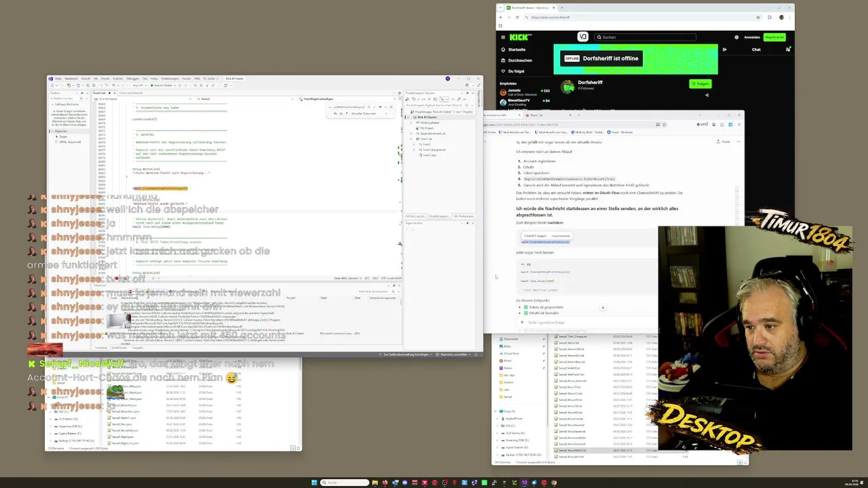The width and height of the screenshot is (868, 488).
Task: Open the Chrome three-dot menu
Action: tap(789, 17)
